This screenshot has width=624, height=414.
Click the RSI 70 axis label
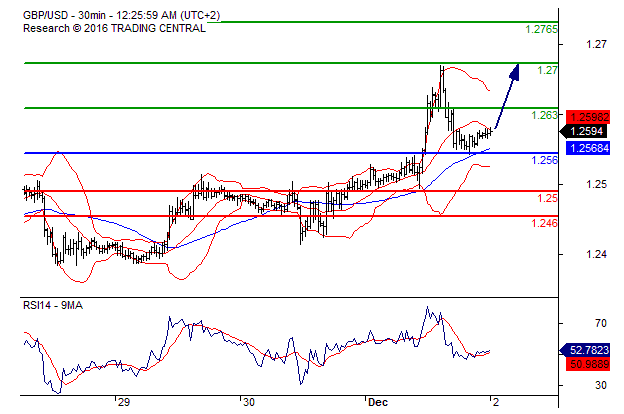tap(601, 323)
